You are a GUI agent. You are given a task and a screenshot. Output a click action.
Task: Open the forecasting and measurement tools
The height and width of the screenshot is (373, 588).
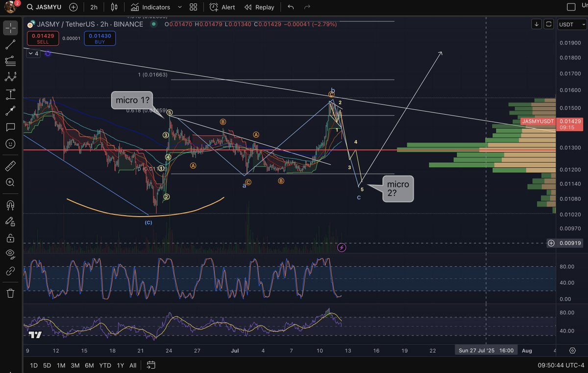(10, 95)
